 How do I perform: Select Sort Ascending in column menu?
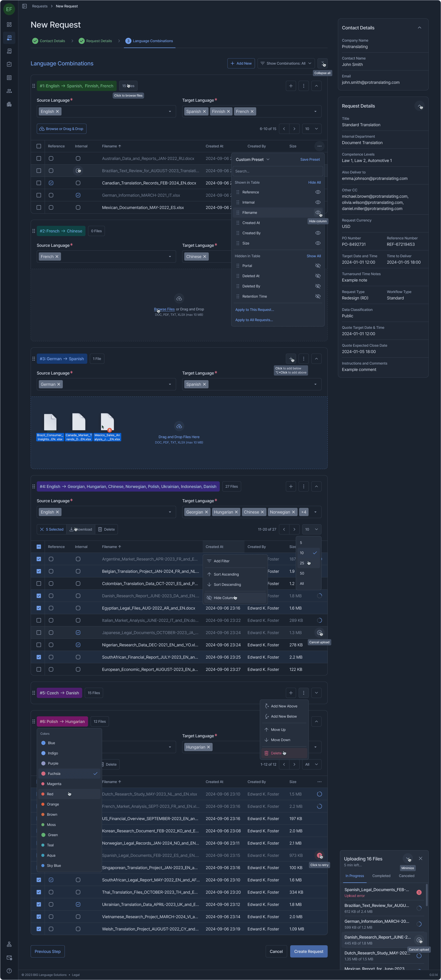click(x=235, y=575)
